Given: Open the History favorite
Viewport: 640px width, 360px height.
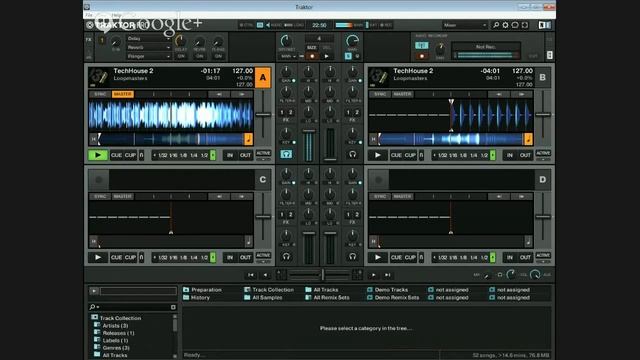Looking at the screenshot, I should coord(196,298).
